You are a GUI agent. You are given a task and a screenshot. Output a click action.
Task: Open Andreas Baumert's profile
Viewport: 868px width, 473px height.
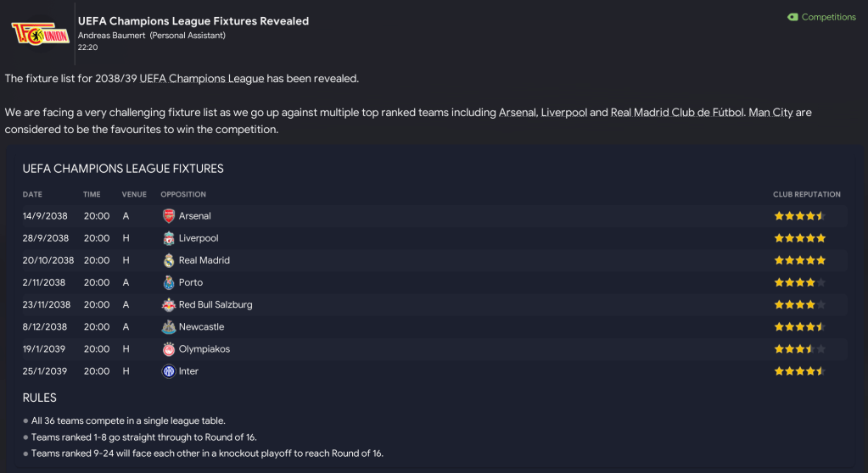(111, 36)
